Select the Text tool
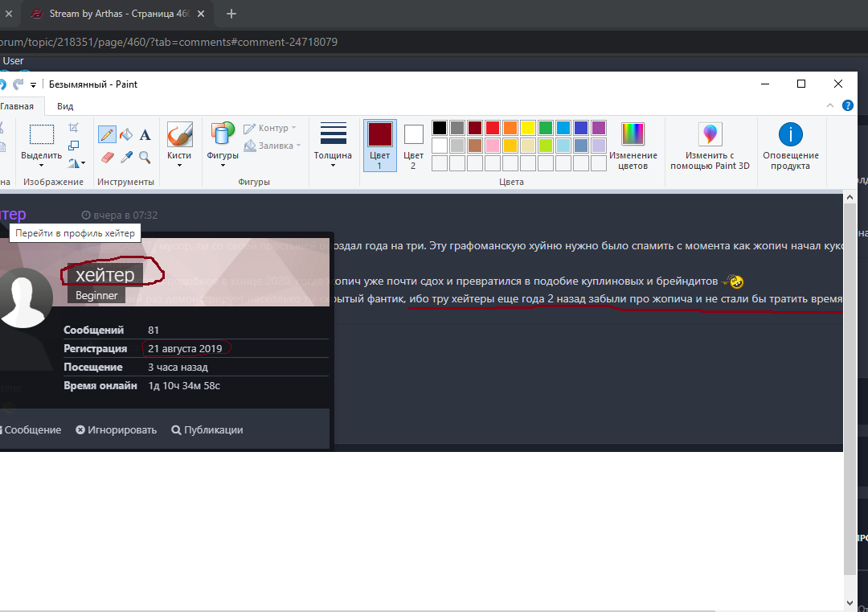 145,134
